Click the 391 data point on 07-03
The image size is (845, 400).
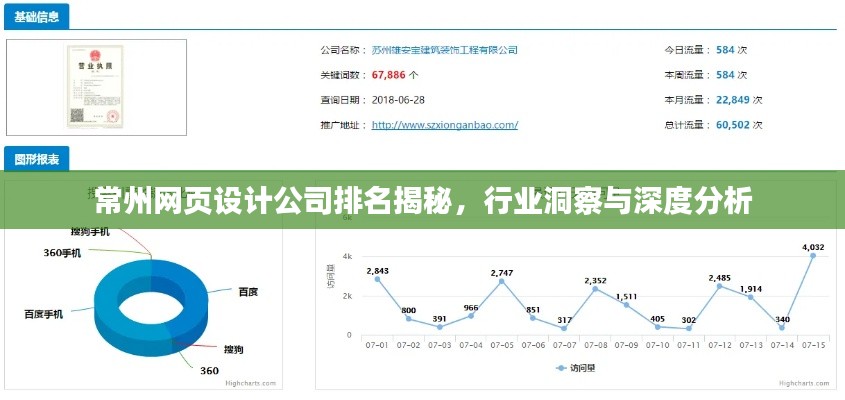pyautogui.click(x=440, y=327)
